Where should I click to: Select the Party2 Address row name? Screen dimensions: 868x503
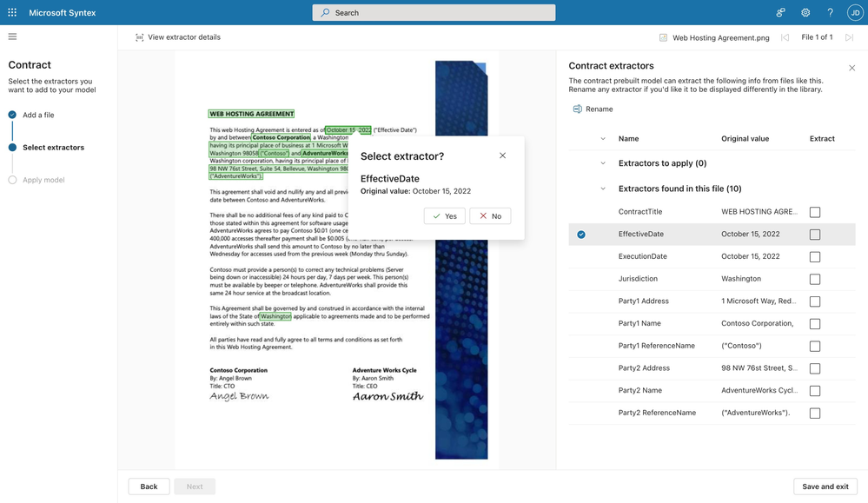click(644, 368)
